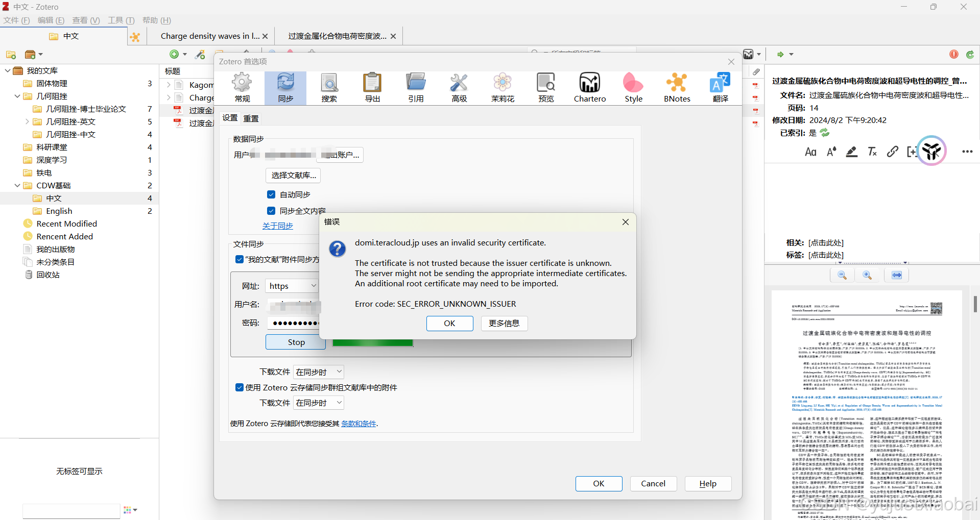980x520 pixels.
Task: Collapse the 我的文库 library tree
Action: point(8,70)
